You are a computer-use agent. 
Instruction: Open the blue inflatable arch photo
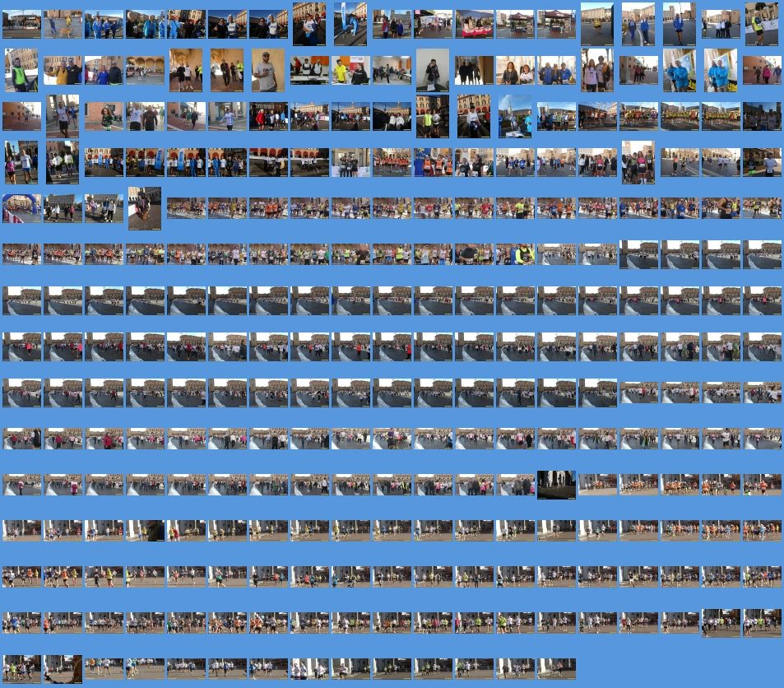point(21,208)
